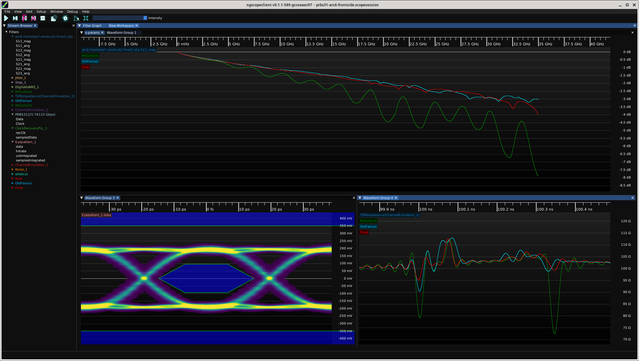639x361 pixels.
Task: Select S21_mag in the stream list
Action: 23,59
